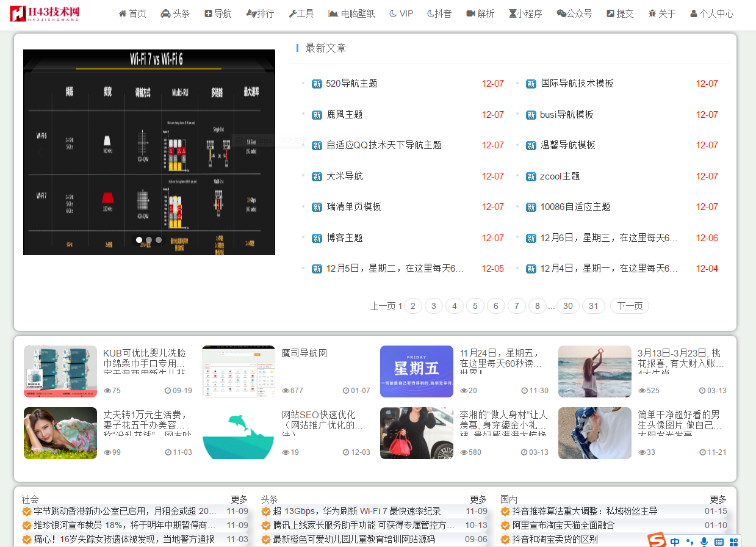The image size is (756, 547).
Task: Go to 小程序 in the top navigation
Action: coord(525,13)
